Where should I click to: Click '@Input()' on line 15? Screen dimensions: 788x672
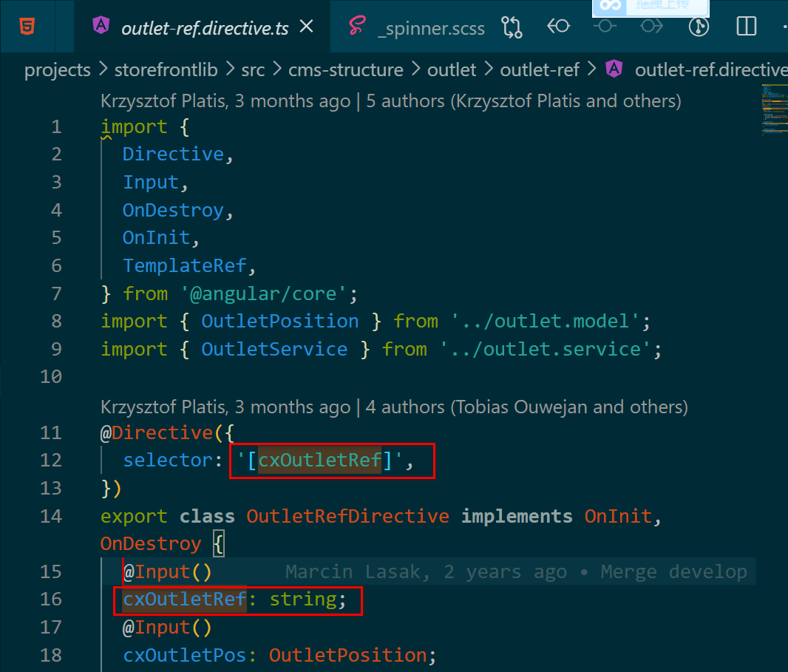[x=167, y=572]
